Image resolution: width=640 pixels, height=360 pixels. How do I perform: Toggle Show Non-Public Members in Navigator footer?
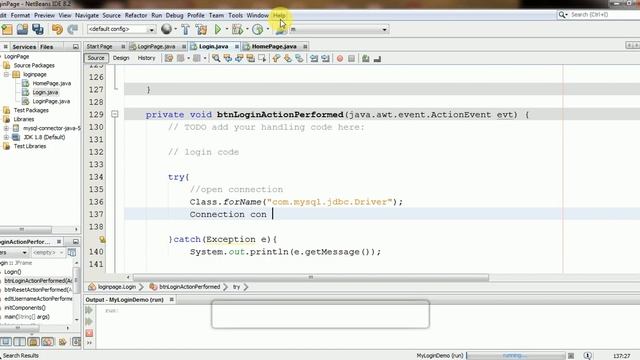(47, 342)
